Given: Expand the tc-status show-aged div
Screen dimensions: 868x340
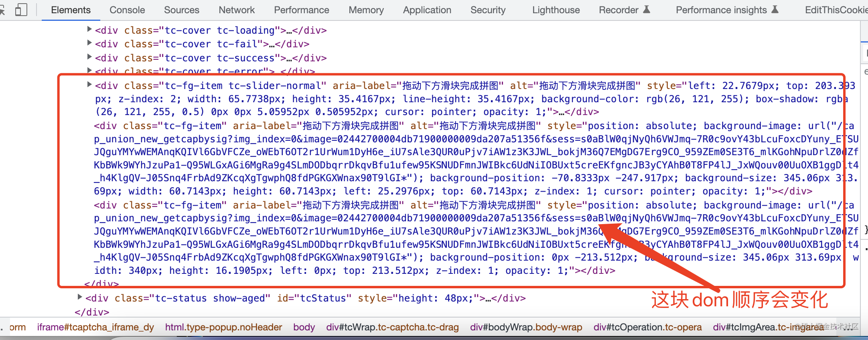Looking at the screenshot, I should [80, 297].
